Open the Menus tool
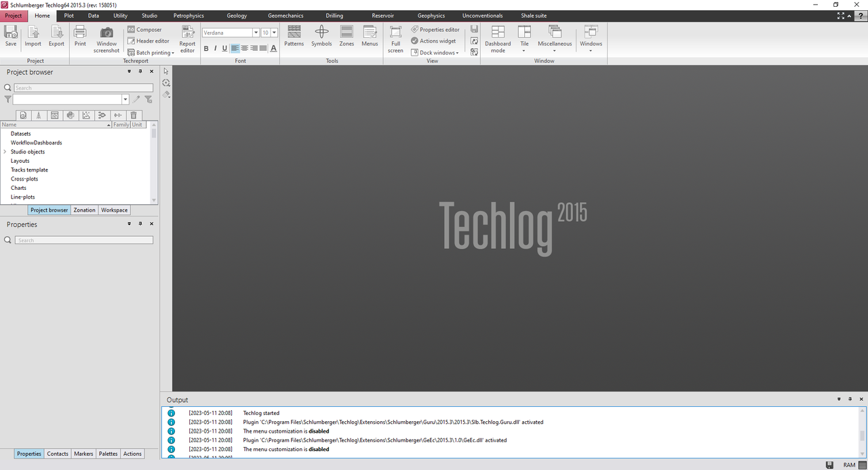This screenshot has width=868, height=470. [370, 36]
